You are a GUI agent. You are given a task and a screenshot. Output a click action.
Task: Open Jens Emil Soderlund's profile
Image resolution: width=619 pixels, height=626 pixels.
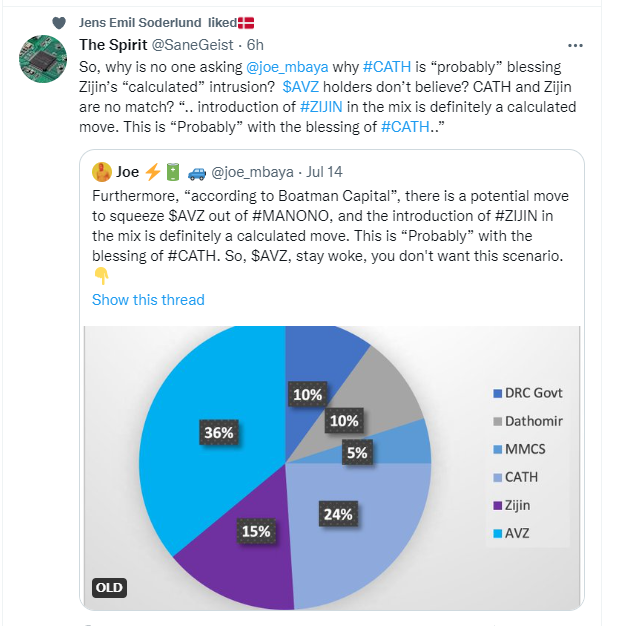[139, 23]
